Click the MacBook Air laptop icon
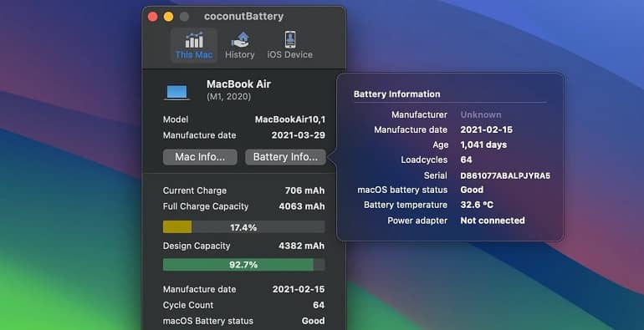This screenshot has height=330, width=644. (x=177, y=93)
